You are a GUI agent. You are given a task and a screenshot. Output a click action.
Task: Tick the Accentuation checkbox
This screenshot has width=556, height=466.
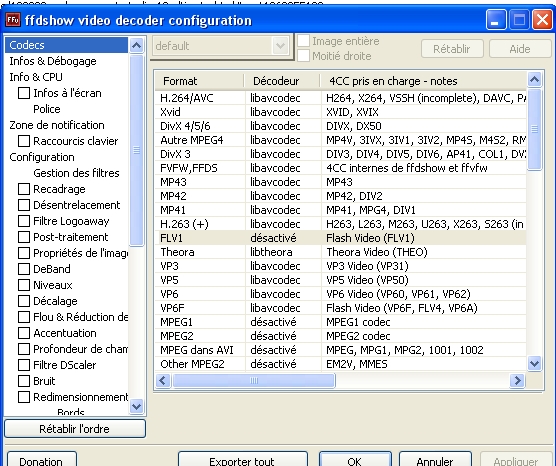(24, 333)
